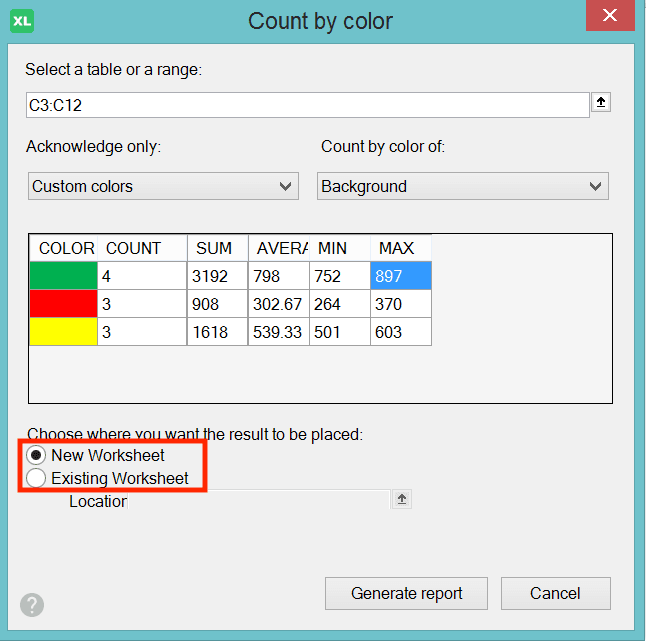Click the highlighted max cell 897
The width and height of the screenshot is (646, 641).
point(401,276)
